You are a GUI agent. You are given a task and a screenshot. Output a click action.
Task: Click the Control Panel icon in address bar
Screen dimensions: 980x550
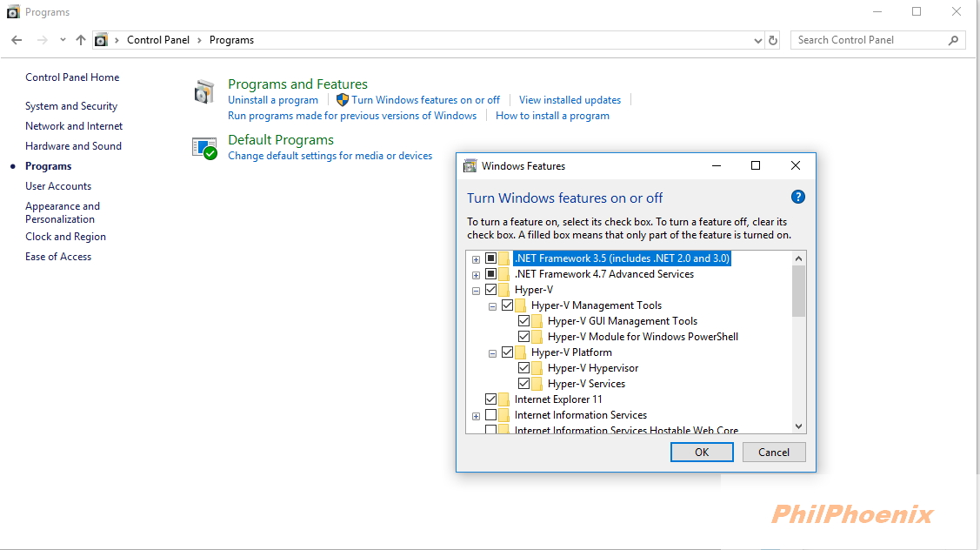(101, 40)
